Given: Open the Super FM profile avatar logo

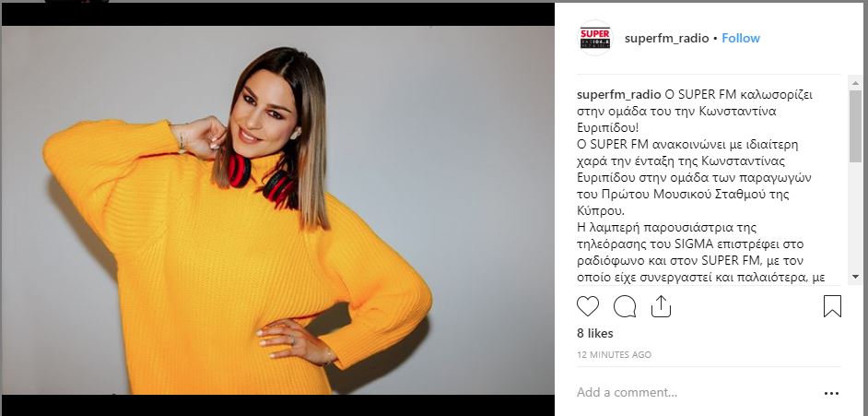Looking at the screenshot, I should tap(595, 38).
